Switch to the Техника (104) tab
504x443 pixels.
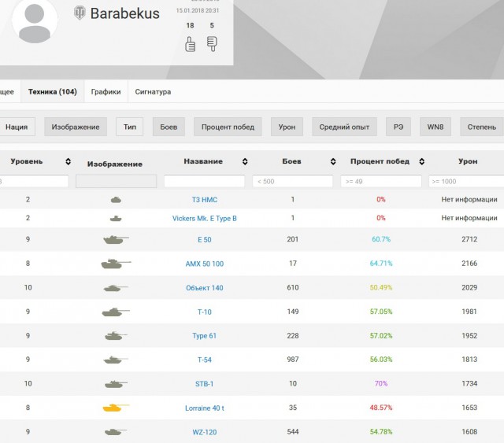point(53,91)
